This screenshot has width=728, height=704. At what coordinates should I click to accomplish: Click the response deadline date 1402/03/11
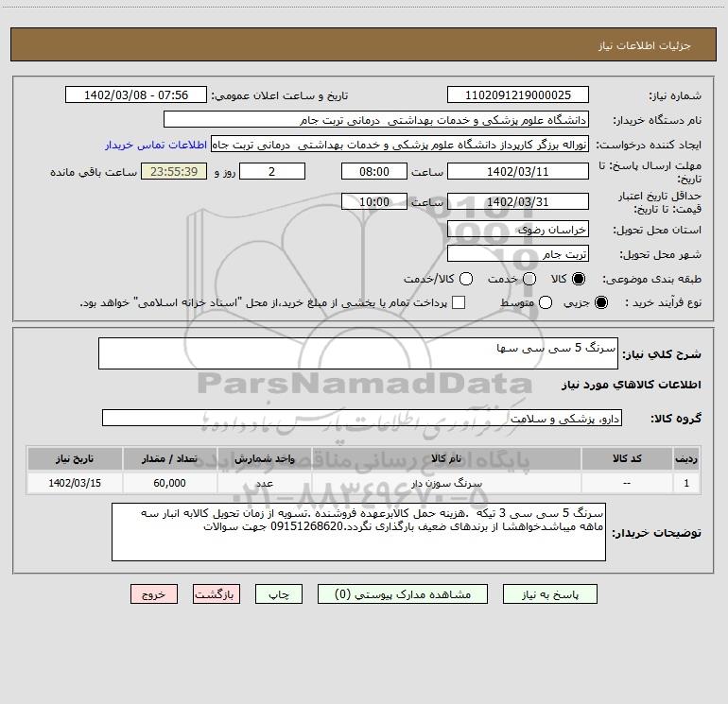coord(518,171)
